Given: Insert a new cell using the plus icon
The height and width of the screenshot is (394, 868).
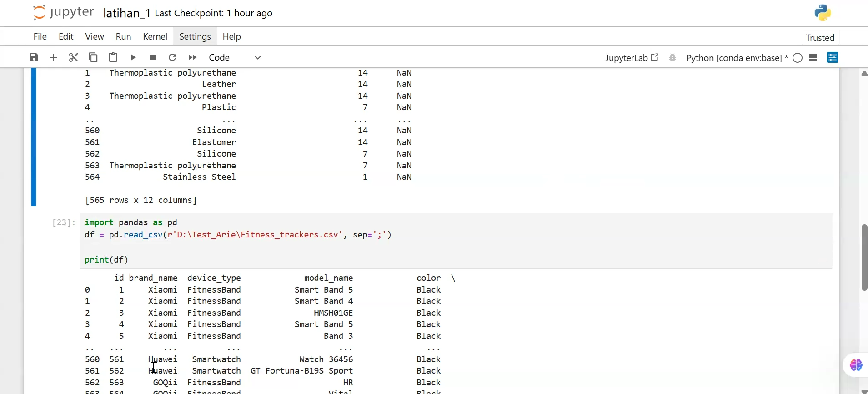Looking at the screenshot, I should [x=54, y=57].
